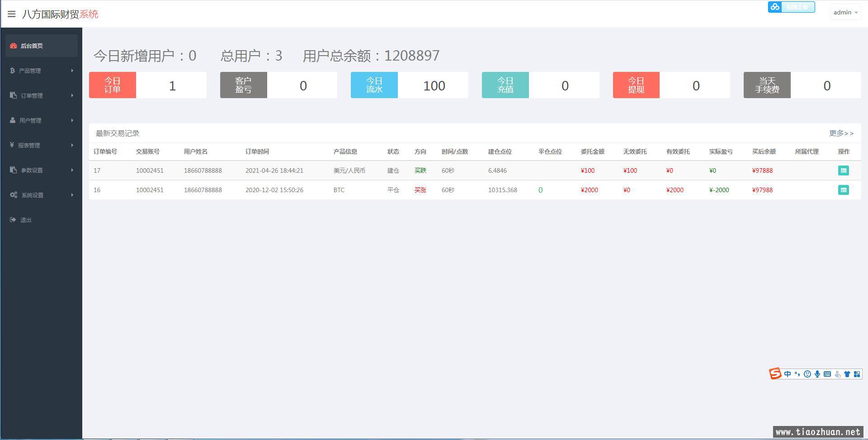Click the gears icon for 系统设置
This screenshot has width=868, height=440.
pos(14,195)
